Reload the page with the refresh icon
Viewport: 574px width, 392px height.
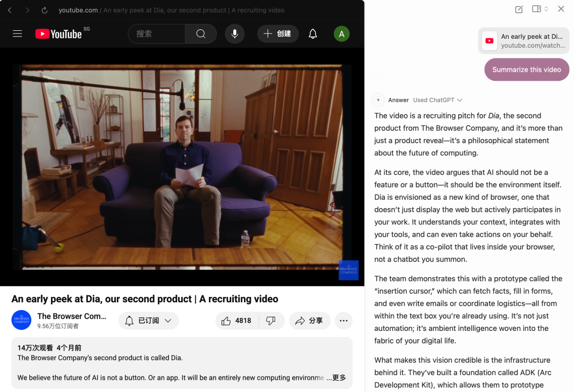[44, 10]
